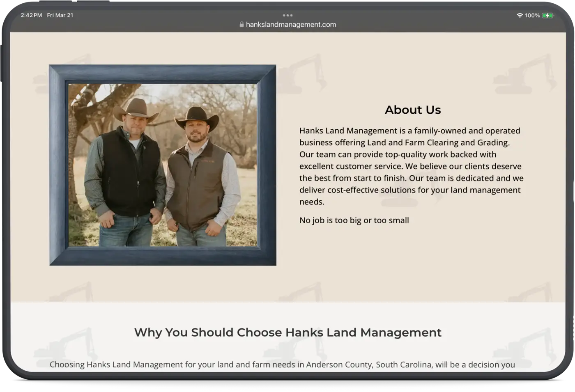Tap the three-dot multitasking menu
Viewport: 575px width, 392px height.
click(x=287, y=15)
